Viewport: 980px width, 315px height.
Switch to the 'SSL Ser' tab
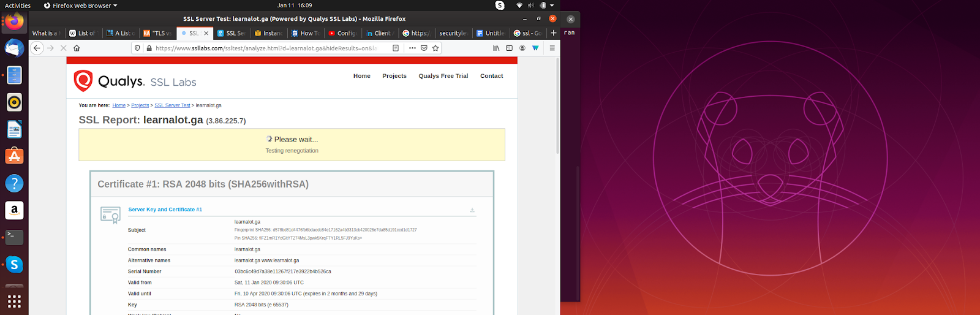pyautogui.click(x=232, y=33)
